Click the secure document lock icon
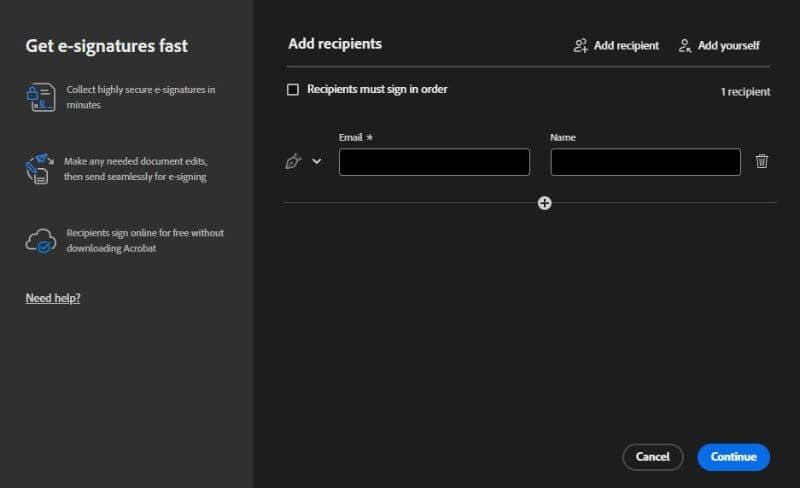800x488 pixels. pyautogui.click(x=40, y=97)
